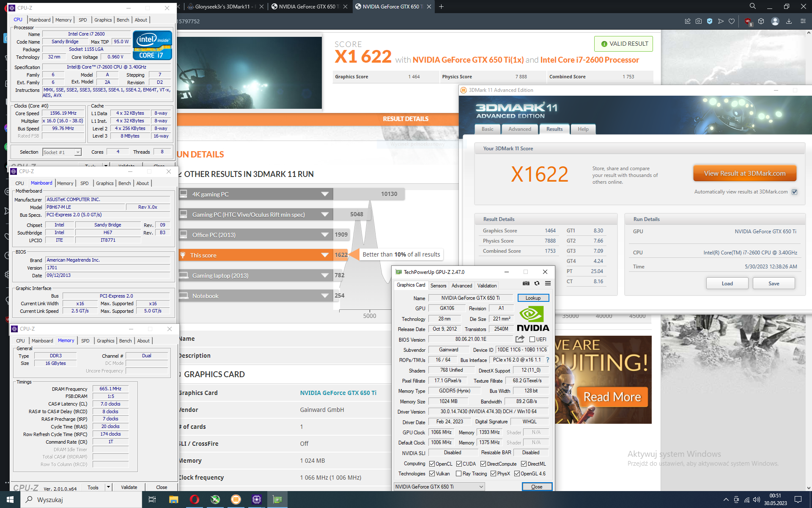
Task: Open a new browser tab with plus icon
Action: click(x=442, y=6)
